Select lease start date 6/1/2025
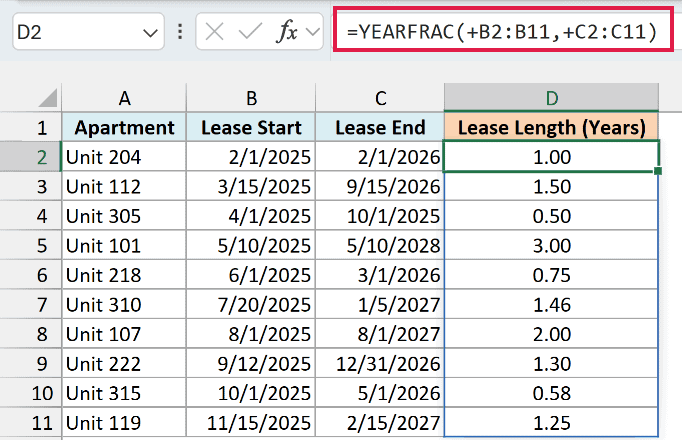The image size is (682, 440). 251,275
